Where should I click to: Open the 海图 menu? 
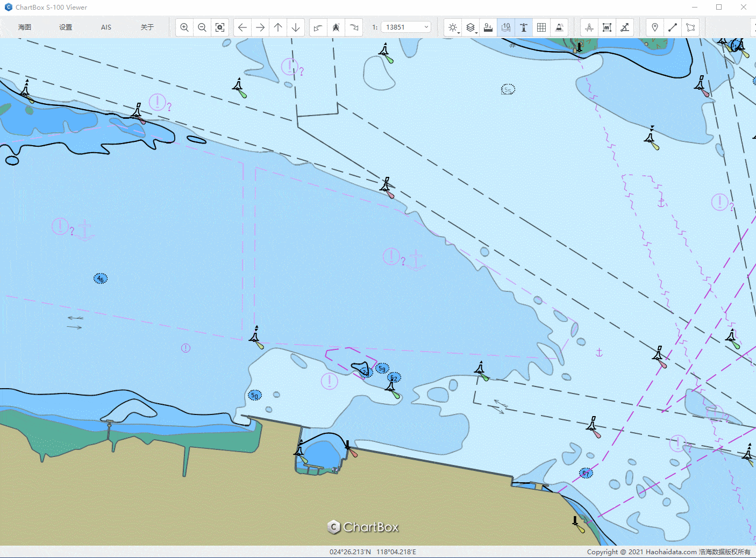[x=25, y=27]
